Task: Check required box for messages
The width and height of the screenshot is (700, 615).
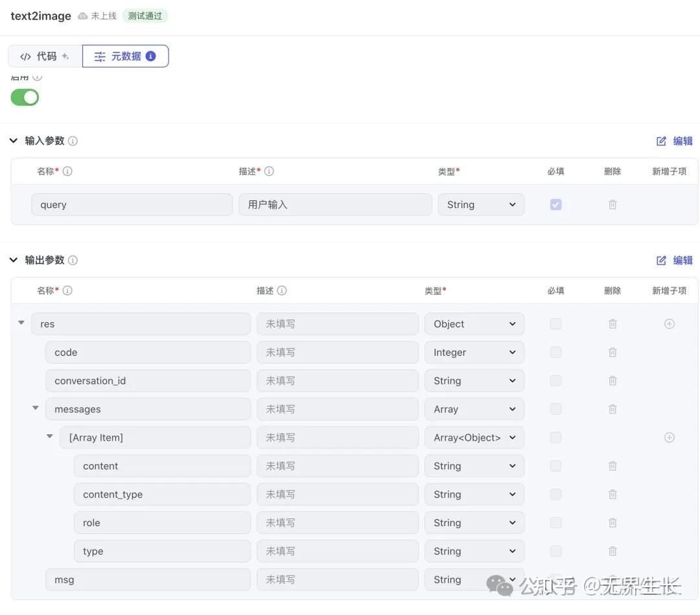Action: point(556,409)
